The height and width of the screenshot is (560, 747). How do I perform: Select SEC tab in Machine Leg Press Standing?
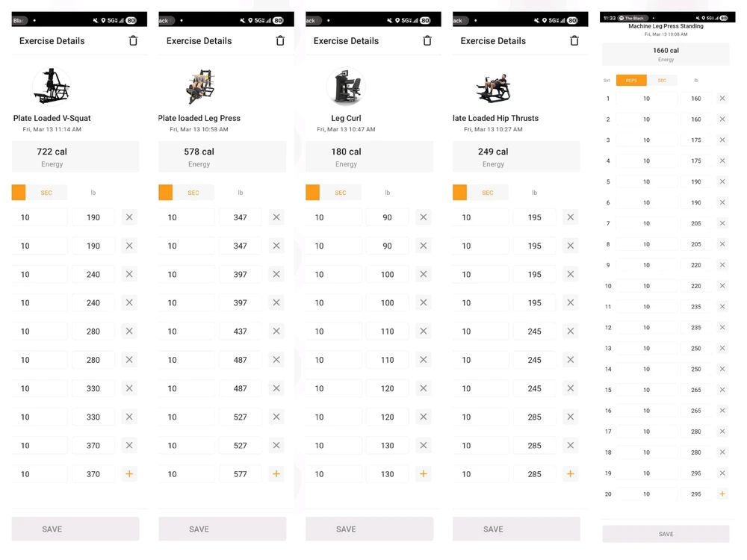click(662, 81)
